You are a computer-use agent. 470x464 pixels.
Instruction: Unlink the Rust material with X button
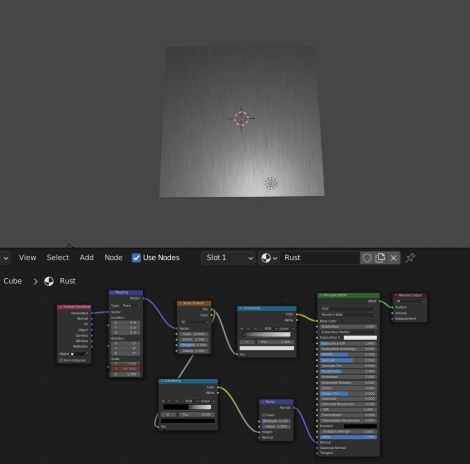pyautogui.click(x=394, y=258)
